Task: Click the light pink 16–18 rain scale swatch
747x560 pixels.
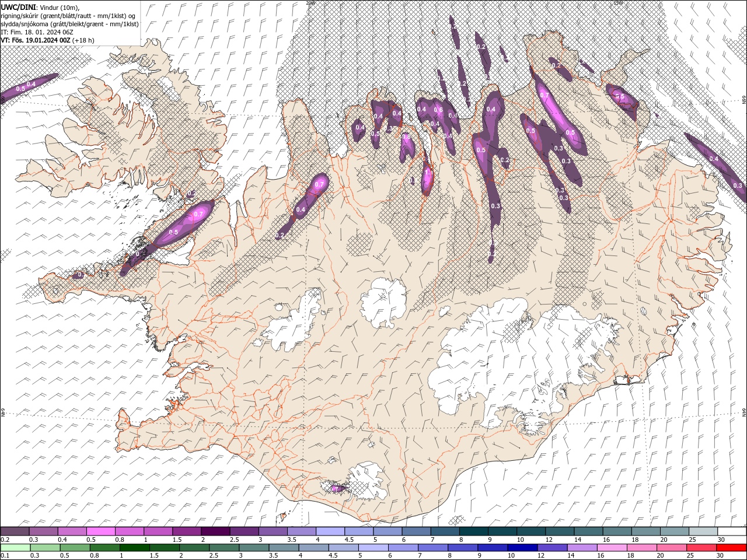Action: 612,548
